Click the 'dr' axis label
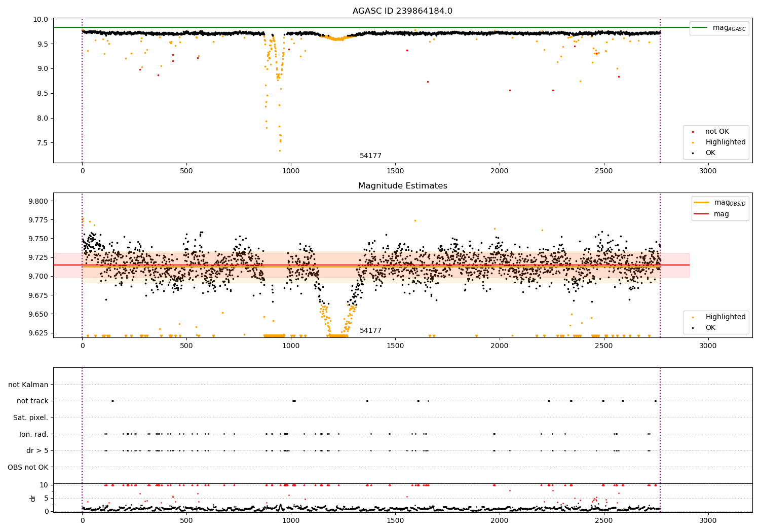Viewport: 760px width, 532px height. 33,498
